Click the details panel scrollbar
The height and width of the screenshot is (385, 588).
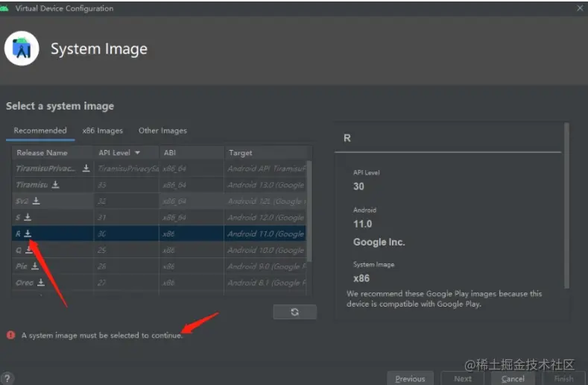pyautogui.click(x=566, y=206)
